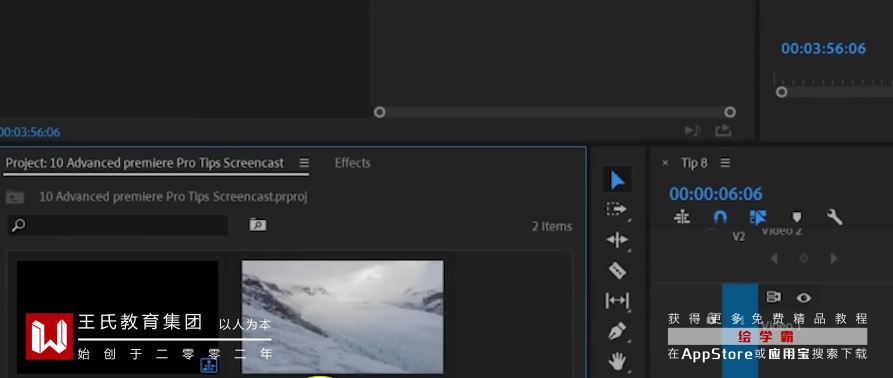Screen dimensions: 893x378
Task: Click the V2 track target label
Action: [x=738, y=237]
